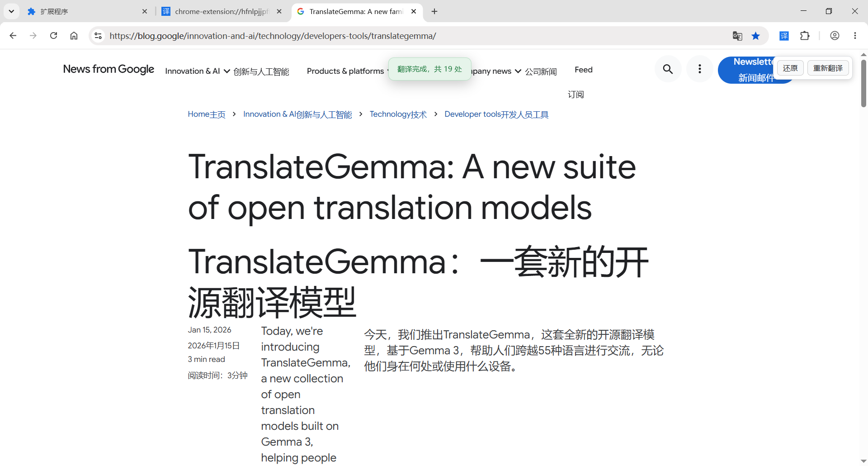Close the 扩展程序 tab
Screen dimensions: 868x466
145,11
